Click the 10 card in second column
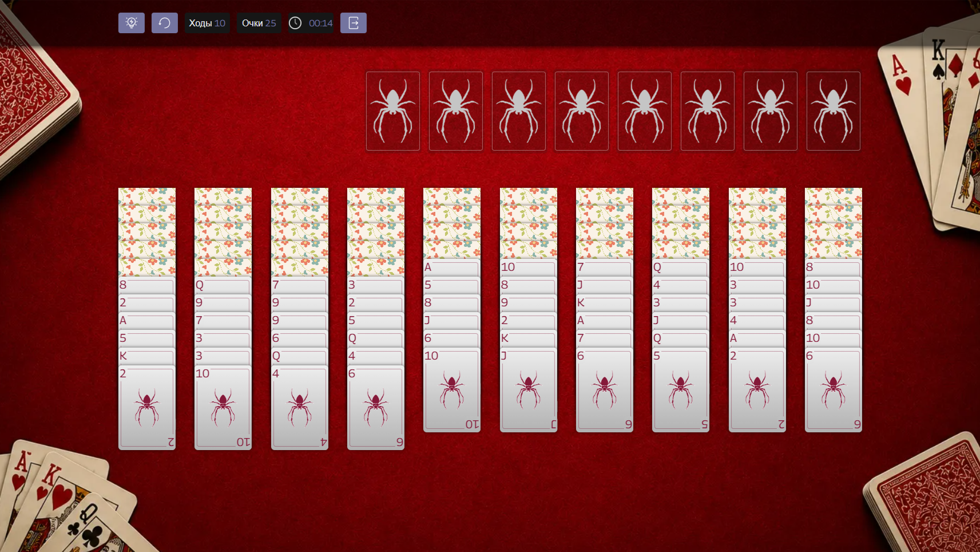Viewport: 980px width, 552px height. point(223,408)
